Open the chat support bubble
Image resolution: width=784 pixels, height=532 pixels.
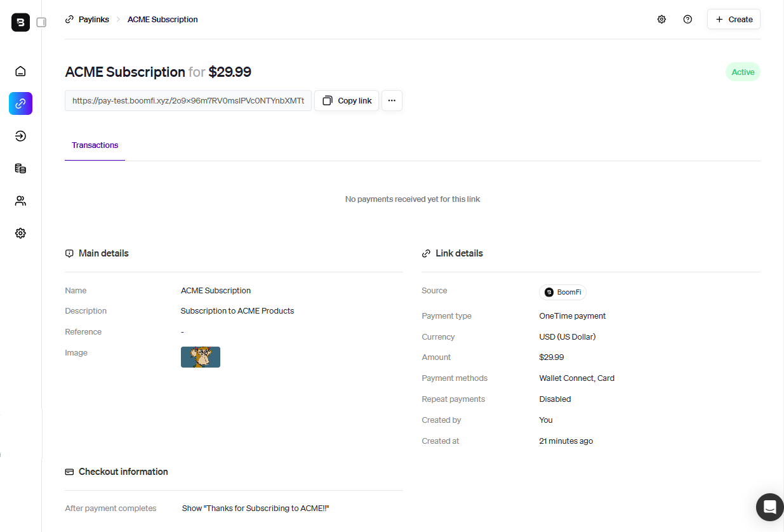[x=769, y=507]
